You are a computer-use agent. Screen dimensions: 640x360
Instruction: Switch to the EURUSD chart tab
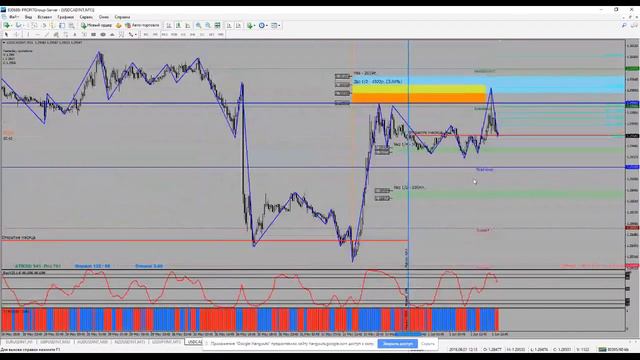click(x=18, y=342)
